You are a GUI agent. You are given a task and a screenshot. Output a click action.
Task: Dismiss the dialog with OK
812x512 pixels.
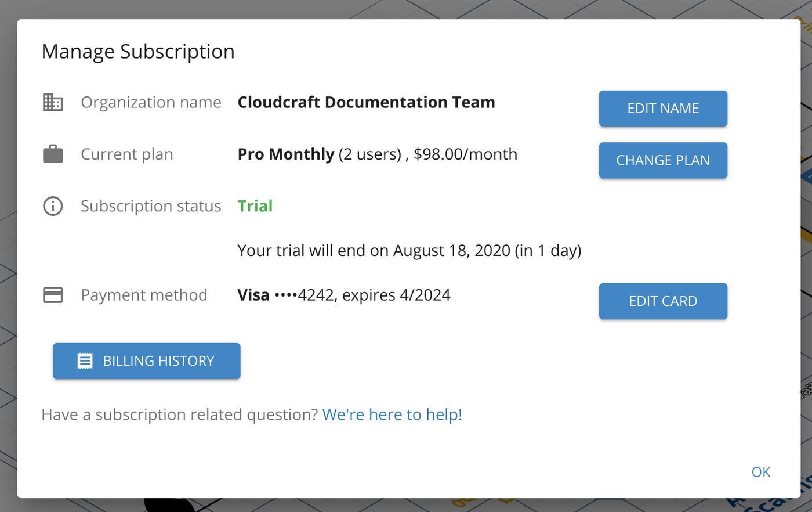click(x=761, y=472)
